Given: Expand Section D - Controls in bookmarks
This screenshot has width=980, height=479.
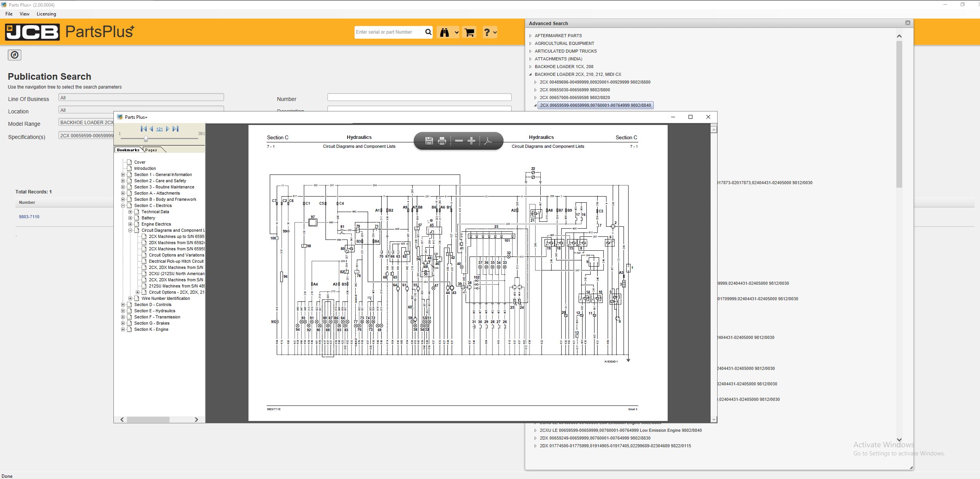Looking at the screenshot, I should click(x=123, y=305).
